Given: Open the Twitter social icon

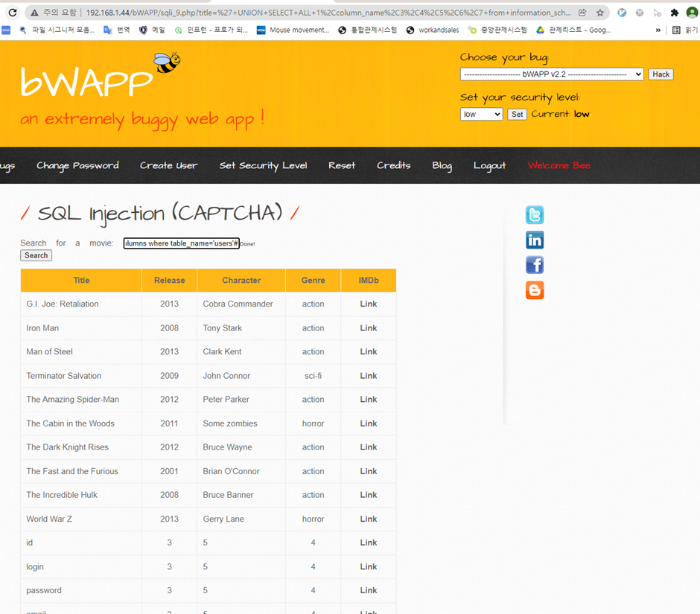Looking at the screenshot, I should [x=535, y=214].
